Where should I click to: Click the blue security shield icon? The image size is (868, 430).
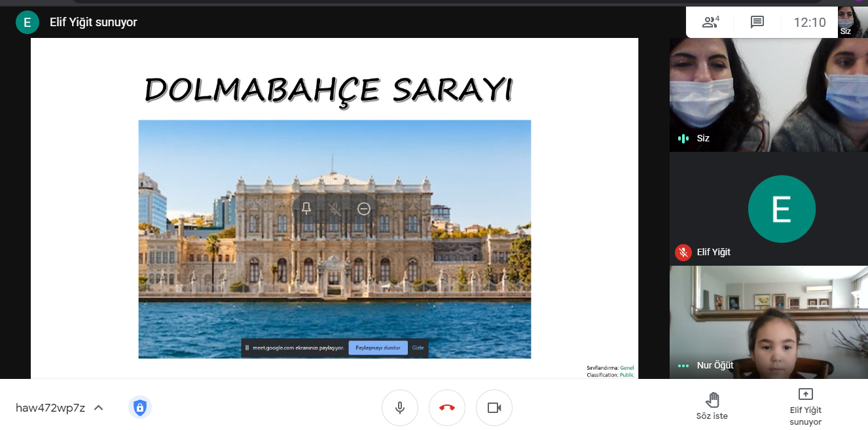(x=139, y=408)
